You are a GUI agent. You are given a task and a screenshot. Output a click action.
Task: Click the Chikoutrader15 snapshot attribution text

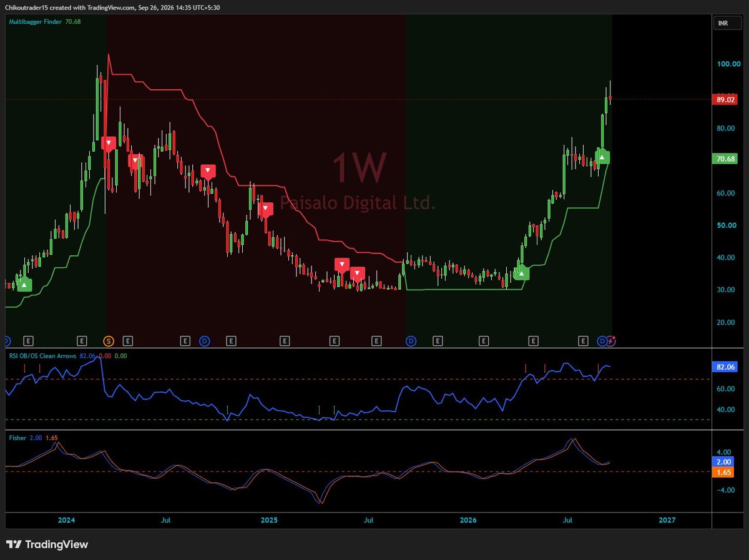pyautogui.click(x=112, y=7)
